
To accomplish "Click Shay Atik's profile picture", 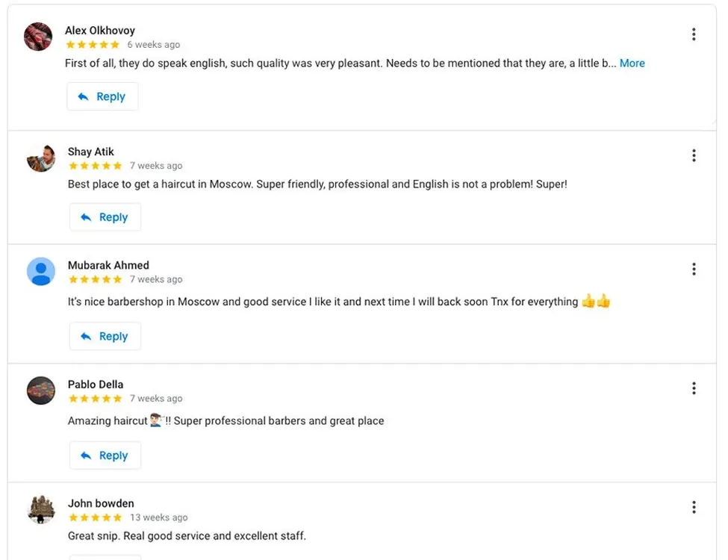I will [41, 158].
